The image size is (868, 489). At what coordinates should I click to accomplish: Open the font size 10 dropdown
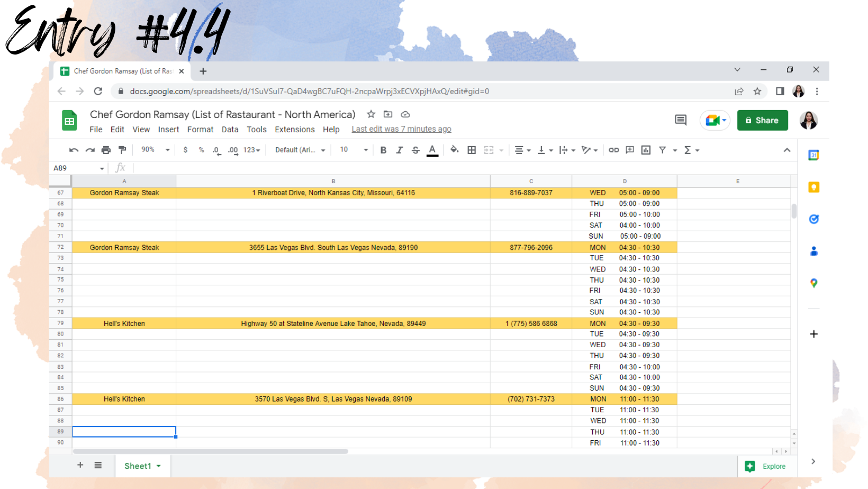coord(353,150)
